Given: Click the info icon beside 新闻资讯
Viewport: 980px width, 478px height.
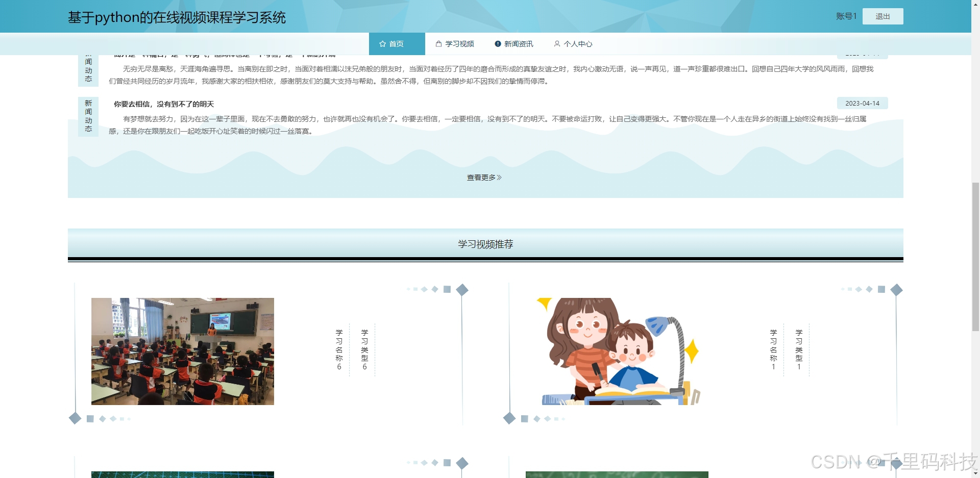Looking at the screenshot, I should coord(498,44).
